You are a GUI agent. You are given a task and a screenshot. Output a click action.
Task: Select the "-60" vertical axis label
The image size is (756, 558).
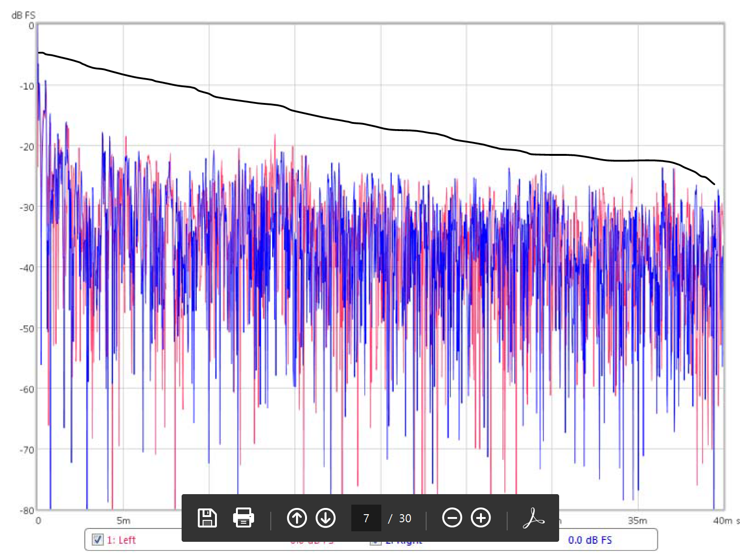click(27, 389)
